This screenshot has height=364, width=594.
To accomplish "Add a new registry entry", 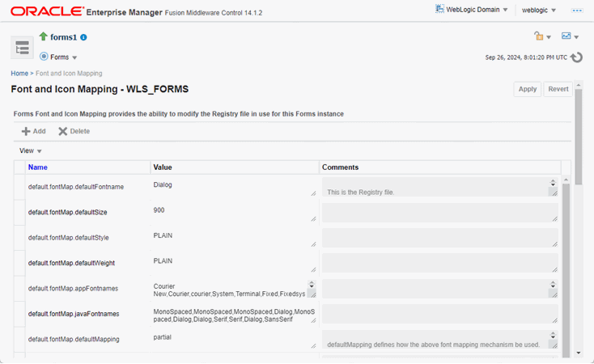I will pyautogui.click(x=34, y=131).
